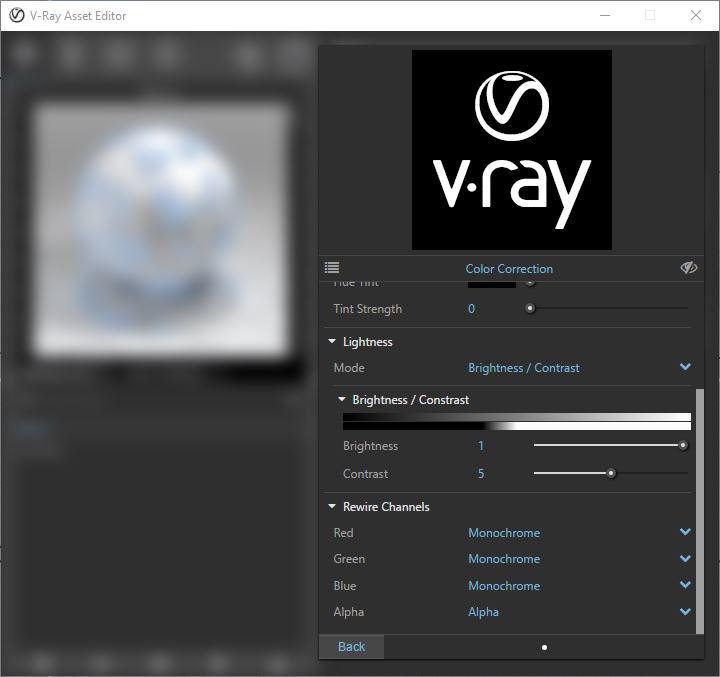Click the Back button
Screen dimensions: 720x677
351,646
